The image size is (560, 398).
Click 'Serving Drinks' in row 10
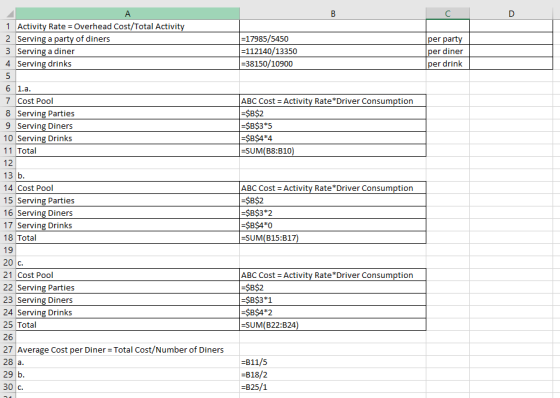[x=128, y=138]
